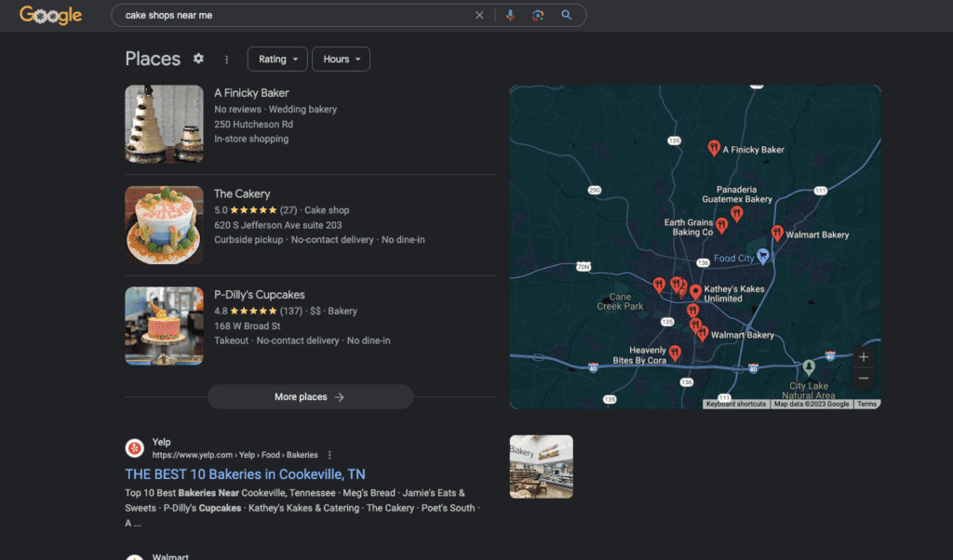Viewport: 953px width, 560px height.
Task: Clear the search box with X icon
Action: [479, 15]
